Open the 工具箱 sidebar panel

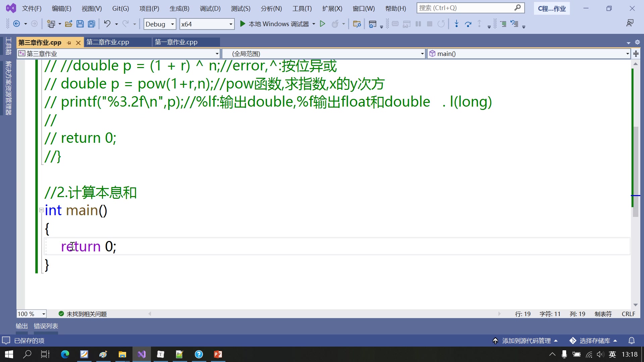coord(8,46)
